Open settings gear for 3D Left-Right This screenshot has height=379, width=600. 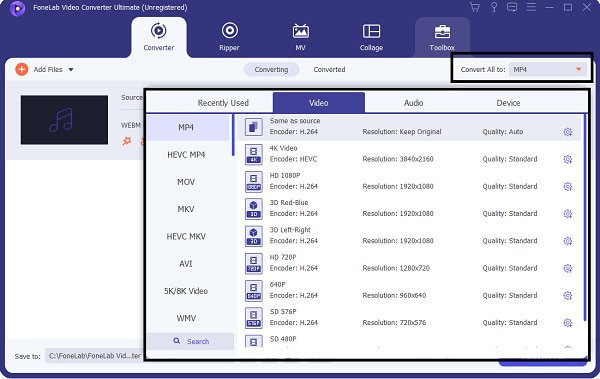(x=567, y=241)
